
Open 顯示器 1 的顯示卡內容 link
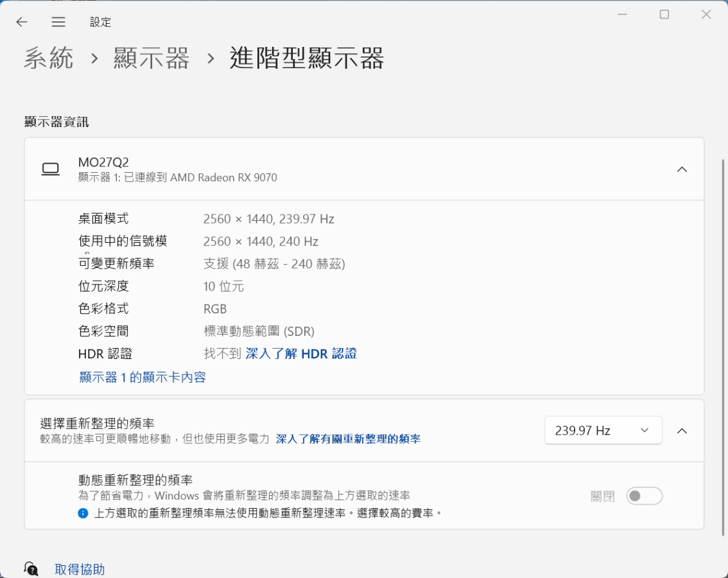pos(143,377)
